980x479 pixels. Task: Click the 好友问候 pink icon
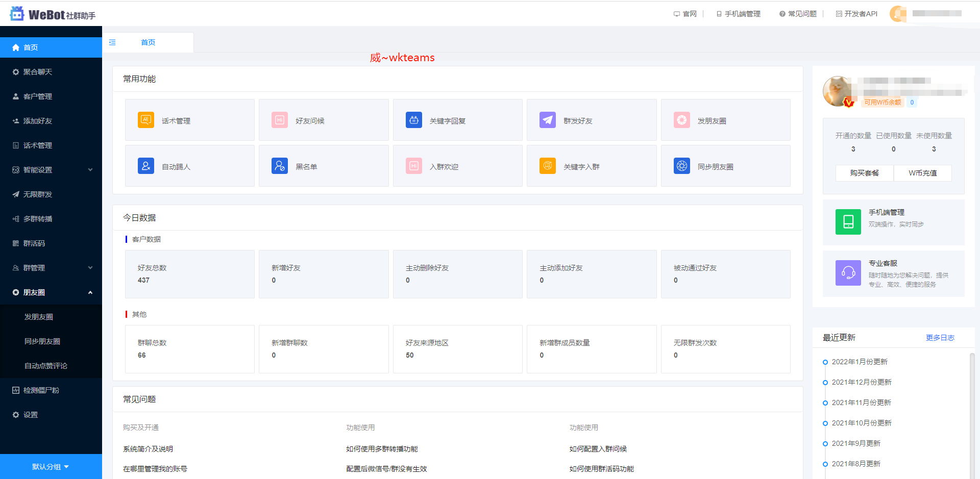coord(280,120)
